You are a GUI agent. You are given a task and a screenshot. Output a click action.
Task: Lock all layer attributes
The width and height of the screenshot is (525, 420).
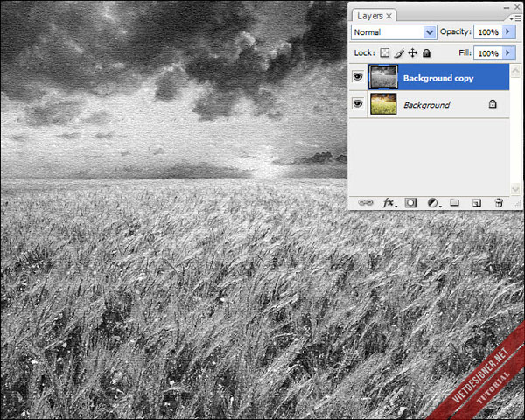pos(426,52)
